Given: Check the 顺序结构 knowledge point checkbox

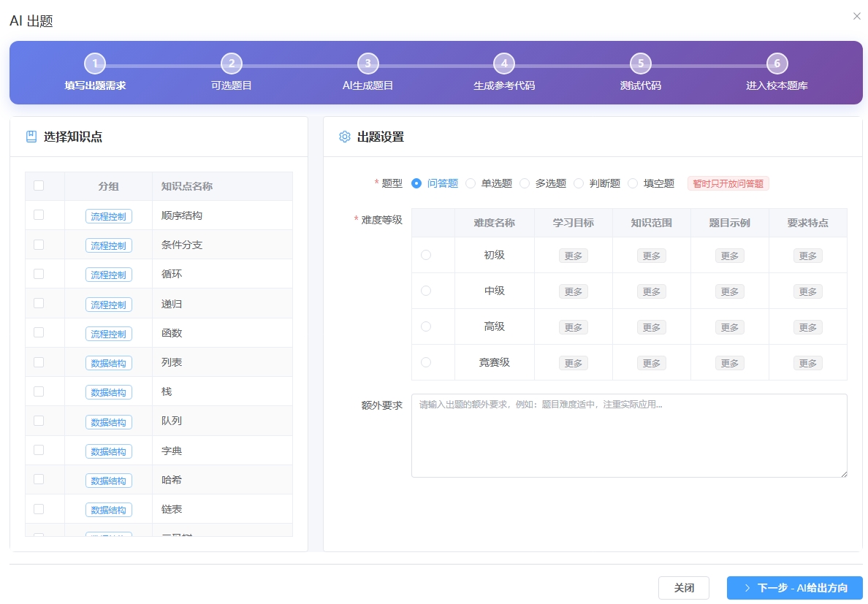Looking at the screenshot, I should pyautogui.click(x=39, y=215).
